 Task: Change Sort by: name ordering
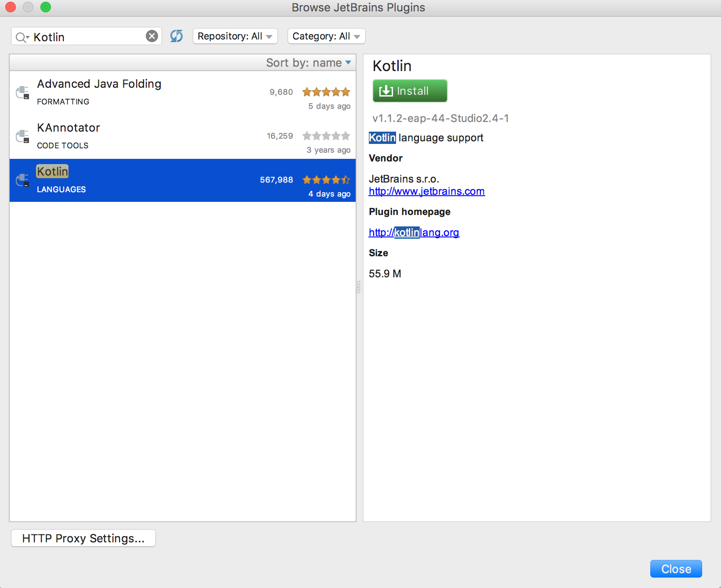(309, 63)
